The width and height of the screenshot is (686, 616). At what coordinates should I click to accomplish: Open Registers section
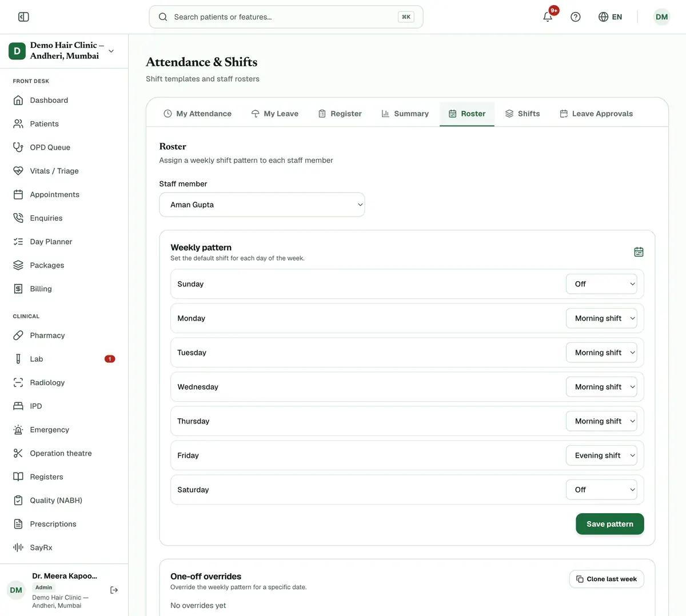coord(64,477)
